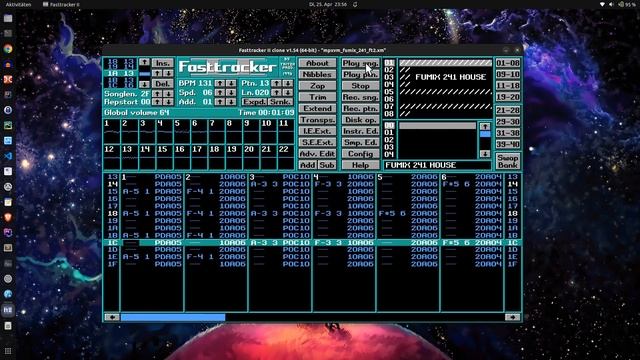Increase Songlen. value with its up arrow
The height and width of the screenshot is (360, 640).
pos(157,93)
